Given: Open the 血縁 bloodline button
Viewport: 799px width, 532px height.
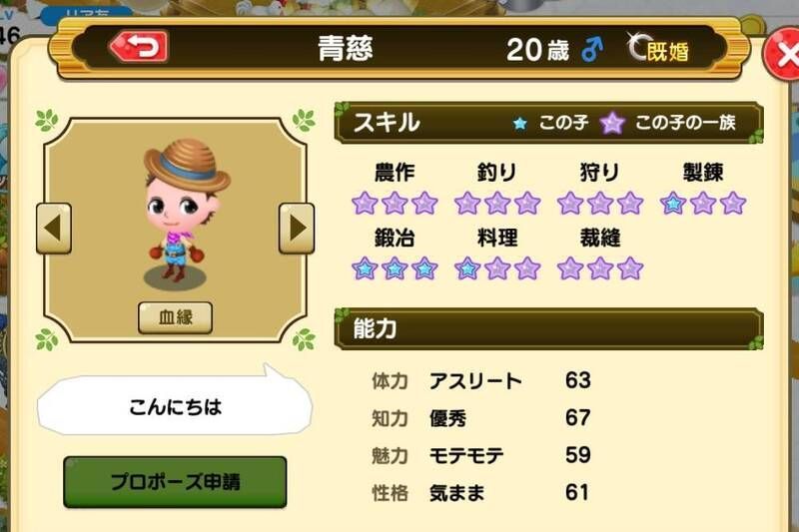Looking at the screenshot, I should 176,317.
